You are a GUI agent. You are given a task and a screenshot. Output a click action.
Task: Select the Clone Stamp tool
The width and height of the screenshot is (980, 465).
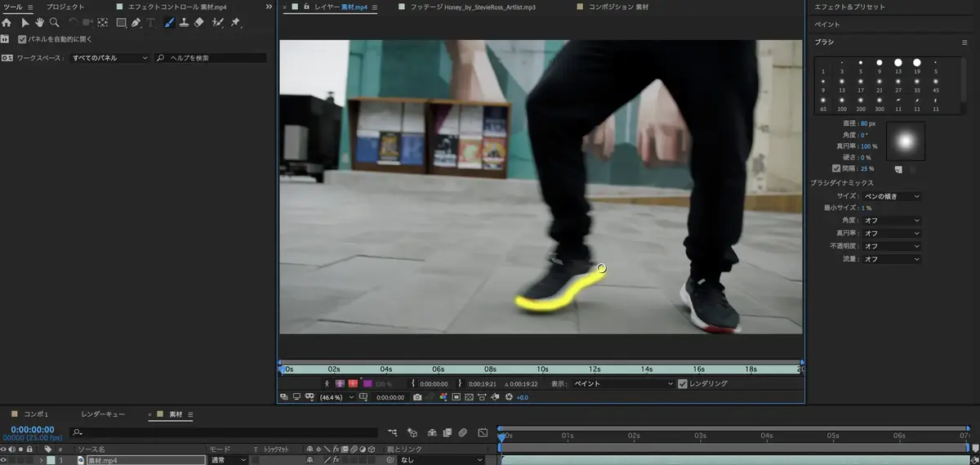tap(185, 23)
